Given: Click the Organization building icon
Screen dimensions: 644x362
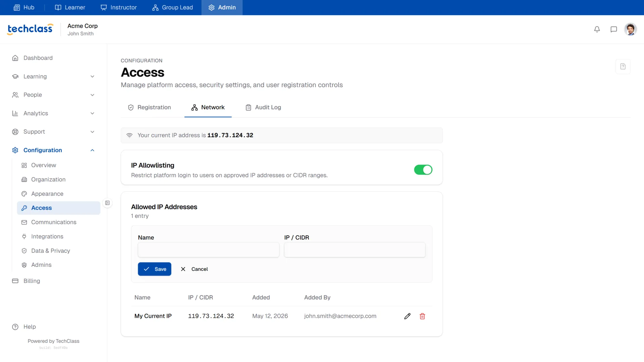Looking at the screenshot, I should (x=24, y=180).
